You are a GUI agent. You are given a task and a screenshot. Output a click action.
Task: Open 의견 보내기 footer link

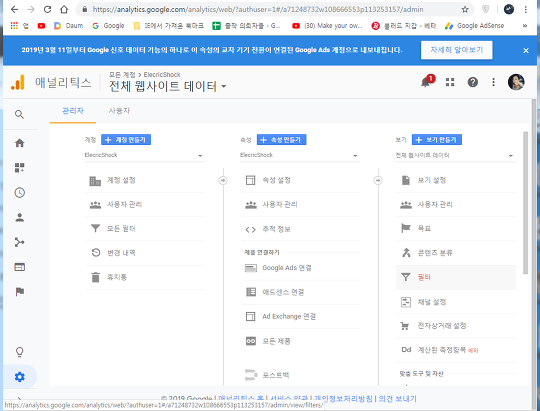(397, 399)
